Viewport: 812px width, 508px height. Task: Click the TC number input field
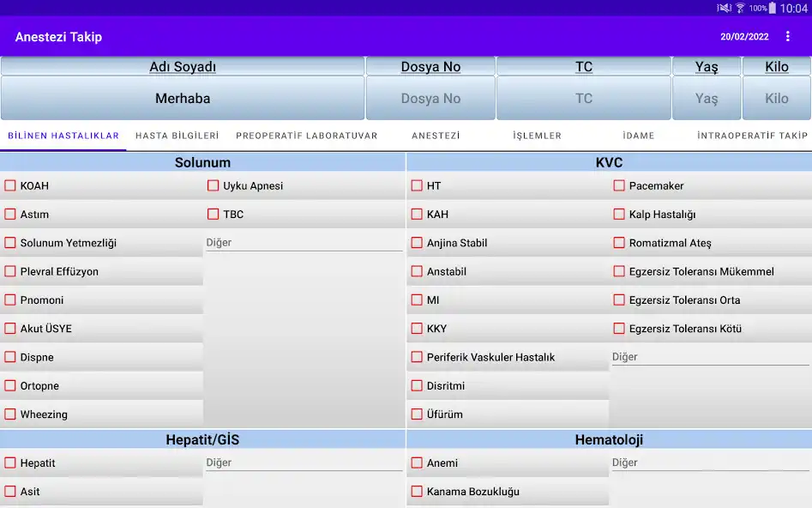(x=584, y=99)
